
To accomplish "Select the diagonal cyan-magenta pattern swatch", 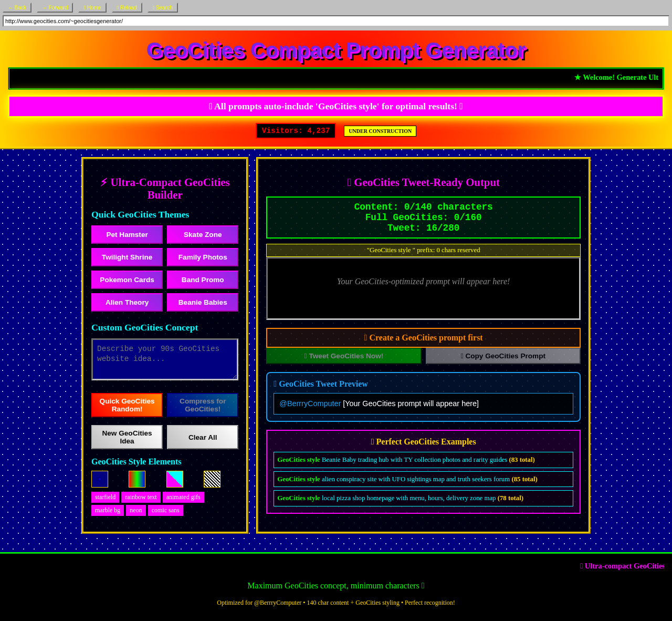I will point(174,479).
